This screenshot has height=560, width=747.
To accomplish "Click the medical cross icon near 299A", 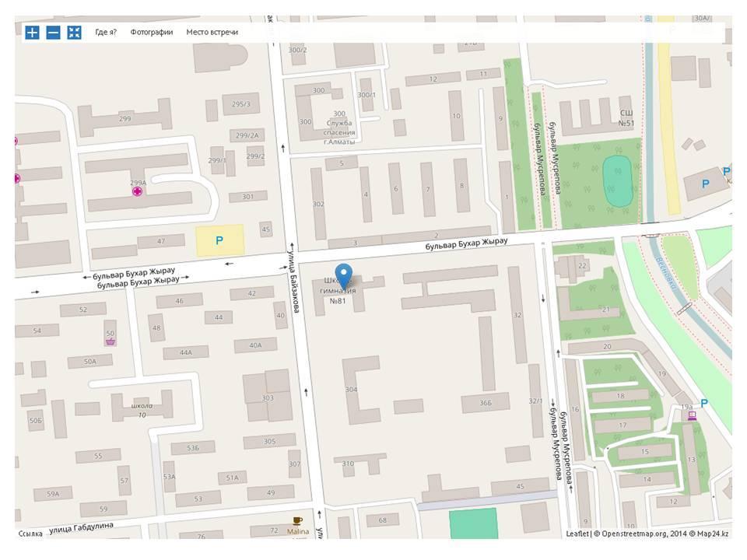I will [138, 191].
